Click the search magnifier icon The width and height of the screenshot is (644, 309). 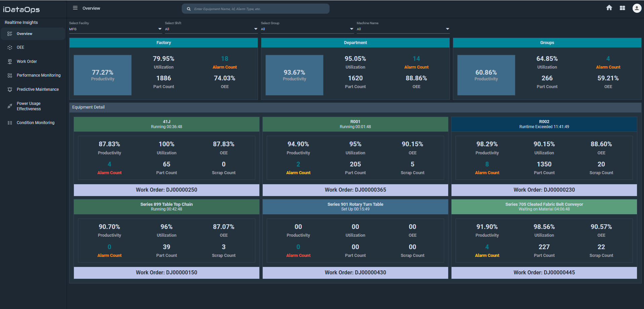point(189,9)
